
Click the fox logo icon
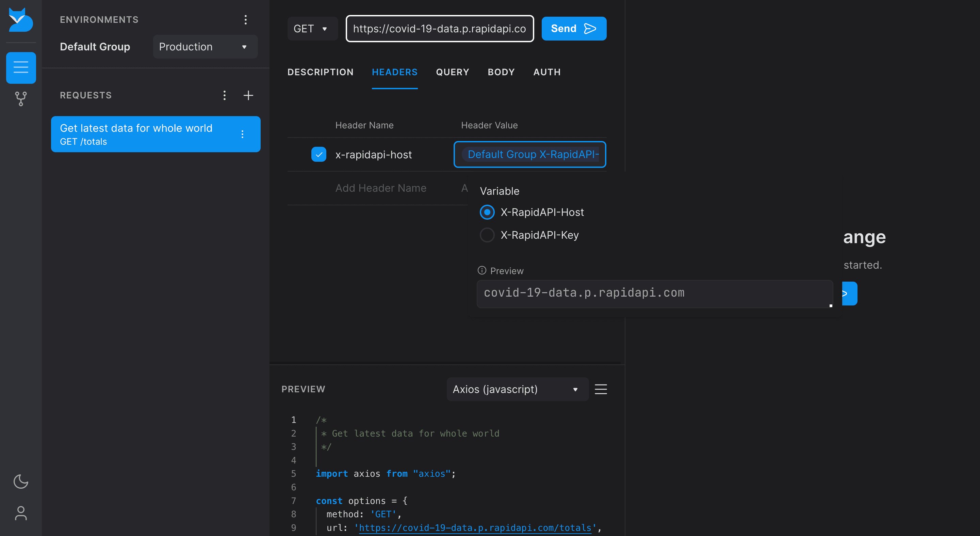[x=20, y=20]
